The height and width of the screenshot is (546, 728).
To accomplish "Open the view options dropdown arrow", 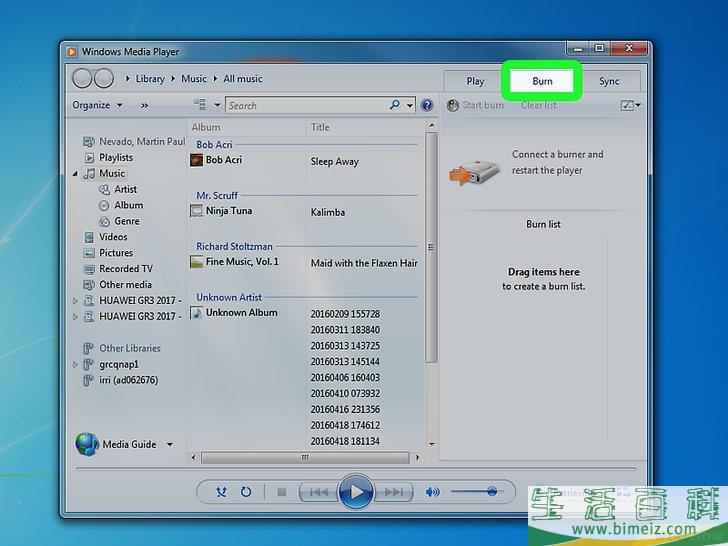I will click(x=217, y=105).
